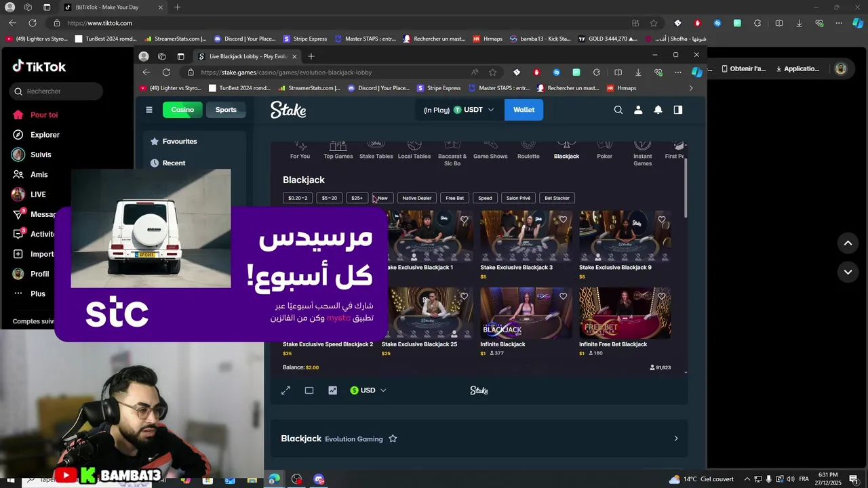Open new tab in Stake window
Image resolution: width=868 pixels, height=488 pixels.
coord(311,56)
